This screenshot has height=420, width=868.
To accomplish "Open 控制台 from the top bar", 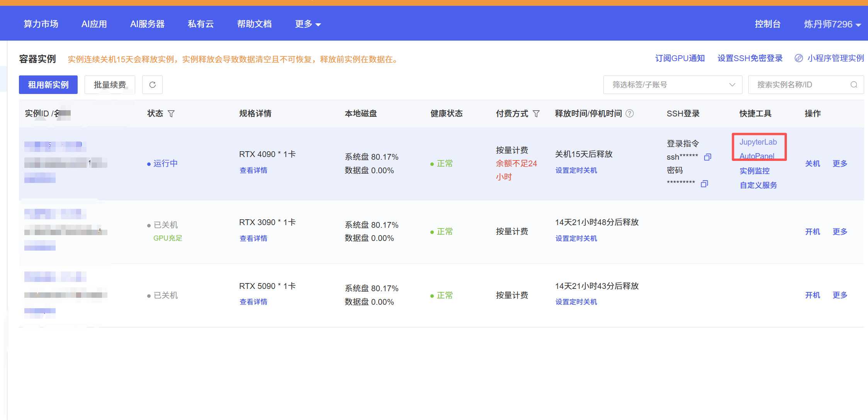I will 768,24.
